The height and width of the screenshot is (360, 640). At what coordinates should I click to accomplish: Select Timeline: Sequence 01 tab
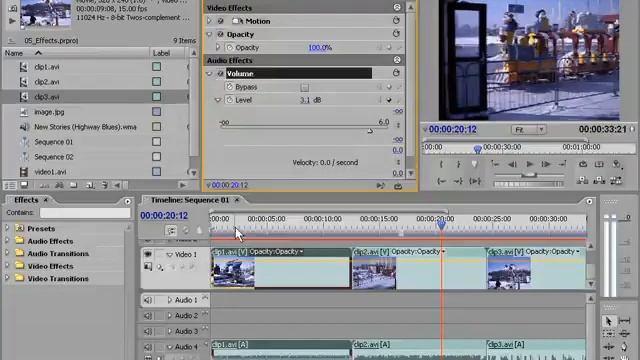[190, 200]
